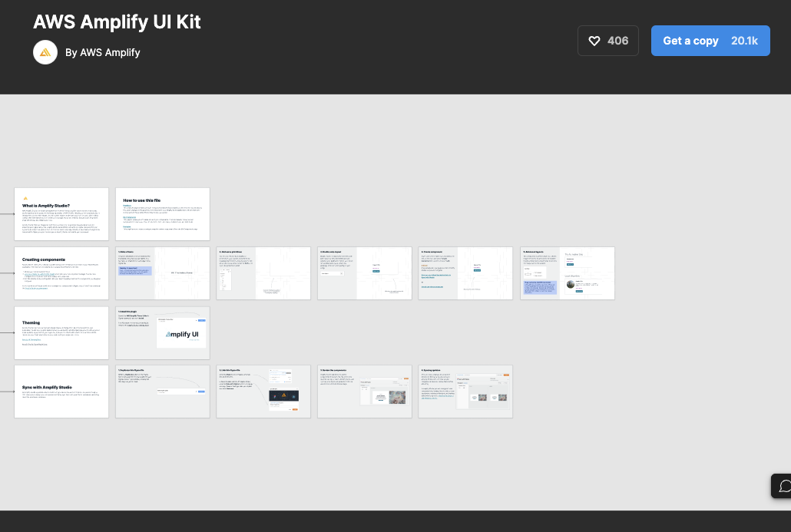Open the comments chat bubble icon
The image size is (791, 532).
(783, 486)
